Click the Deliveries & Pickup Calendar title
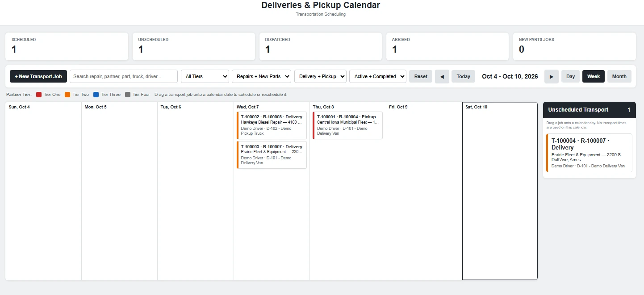The width and height of the screenshot is (644, 295). [x=321, y=5]
